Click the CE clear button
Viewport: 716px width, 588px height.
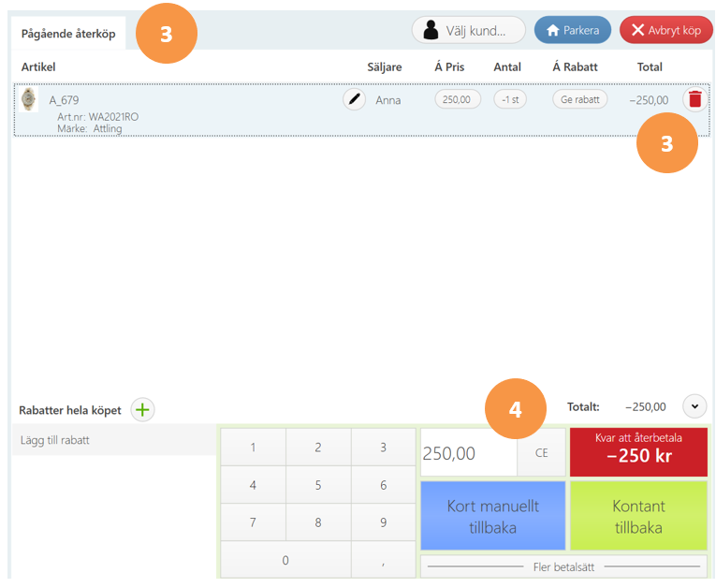click(x=542, y=453)
